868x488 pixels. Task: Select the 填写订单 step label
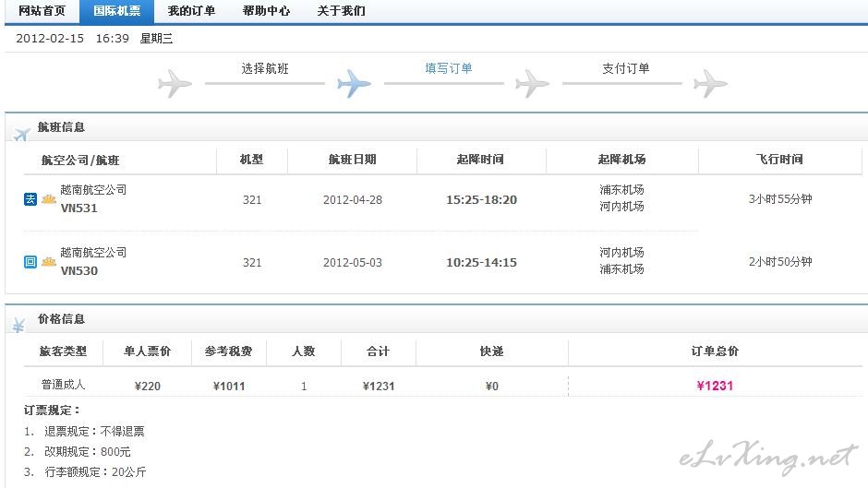[x=449, y=68]
